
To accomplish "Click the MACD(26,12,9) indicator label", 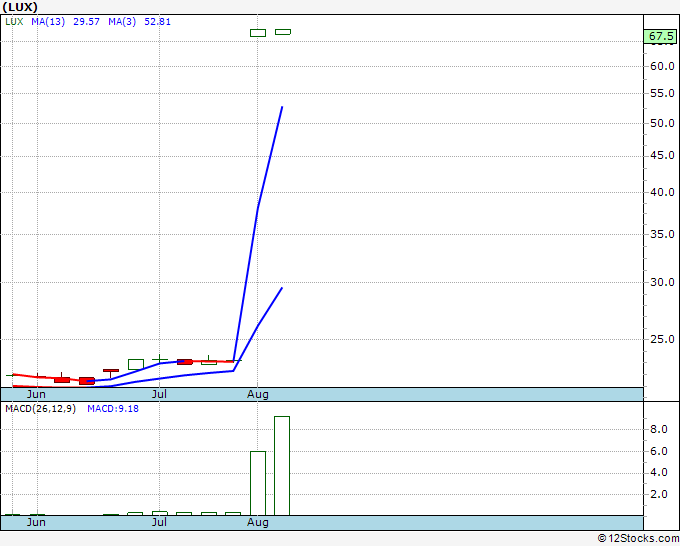I will pyautogui.click(x=40, y=409).
